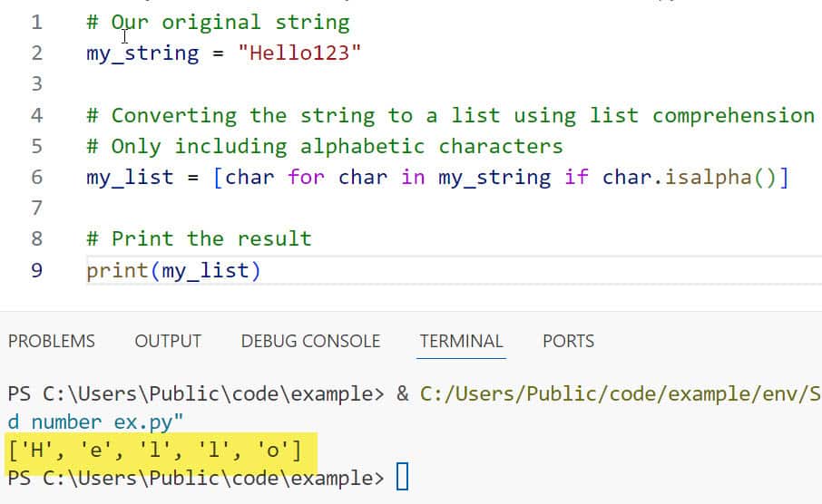Open the DEBUG CONSOLE tab
This screenshot has width=822, height=504.
click(310, 341)
